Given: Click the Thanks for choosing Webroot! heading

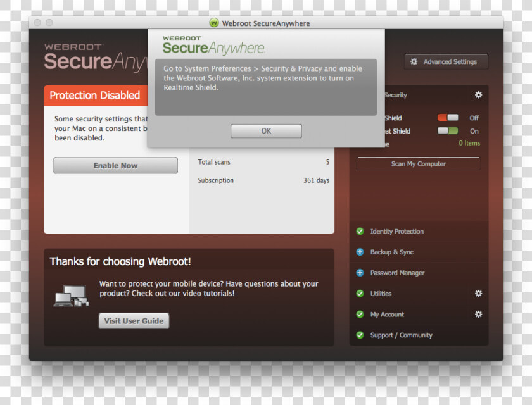Looking at the screenshot, I should pos(120,261).
